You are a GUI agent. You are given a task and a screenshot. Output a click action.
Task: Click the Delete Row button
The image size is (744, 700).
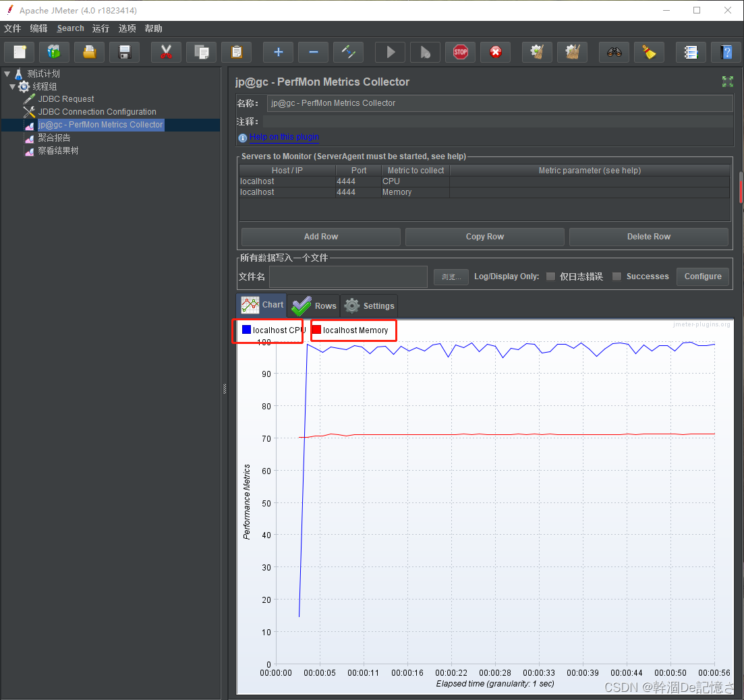click(649, 237)
